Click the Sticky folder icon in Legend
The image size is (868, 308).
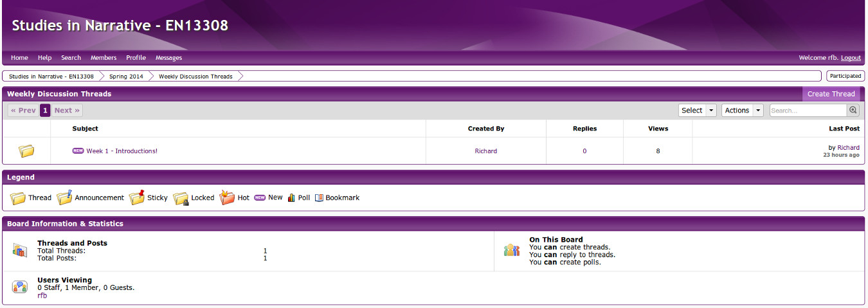(136, 198)
